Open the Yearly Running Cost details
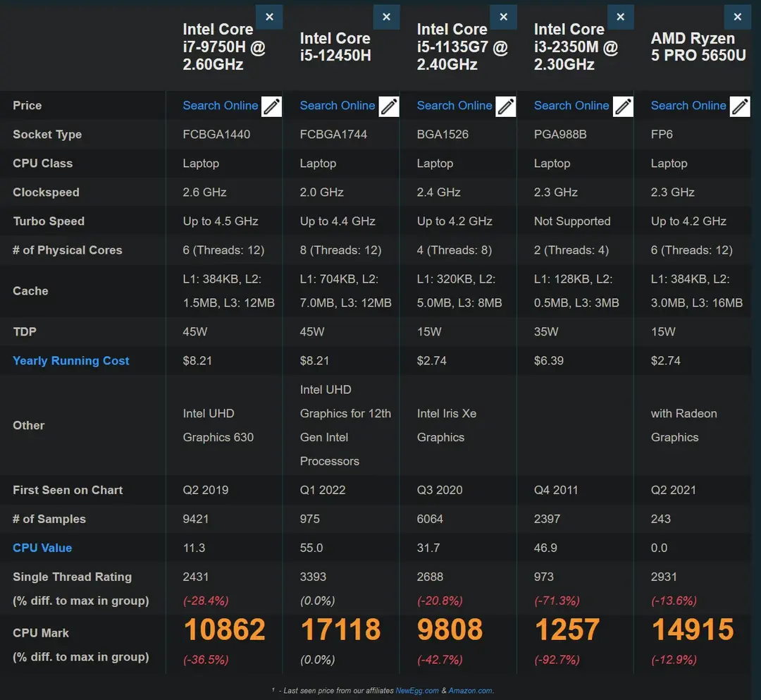The image size is (761, 700). 70,360
